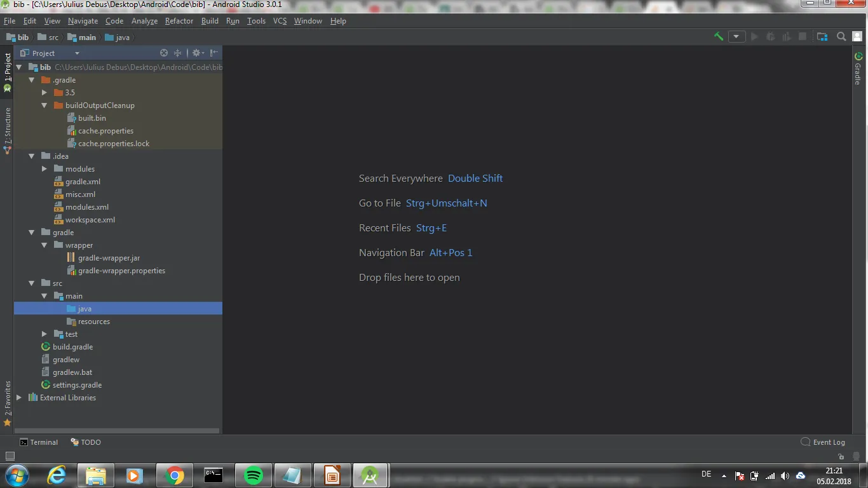Click the green Make Project hammer icon

[719, 37]
